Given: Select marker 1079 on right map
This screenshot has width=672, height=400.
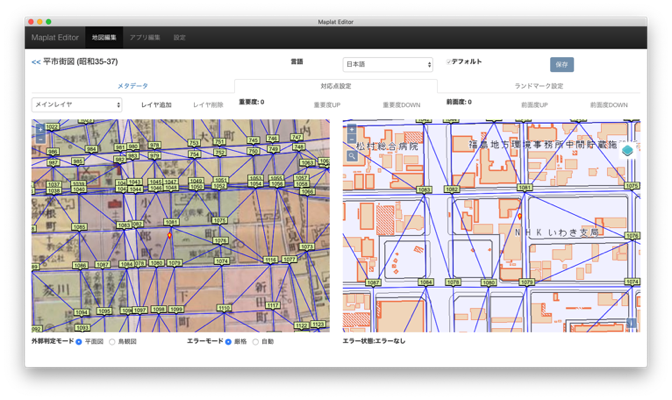Looking at the screenshot, I should [x=527, y=282].
